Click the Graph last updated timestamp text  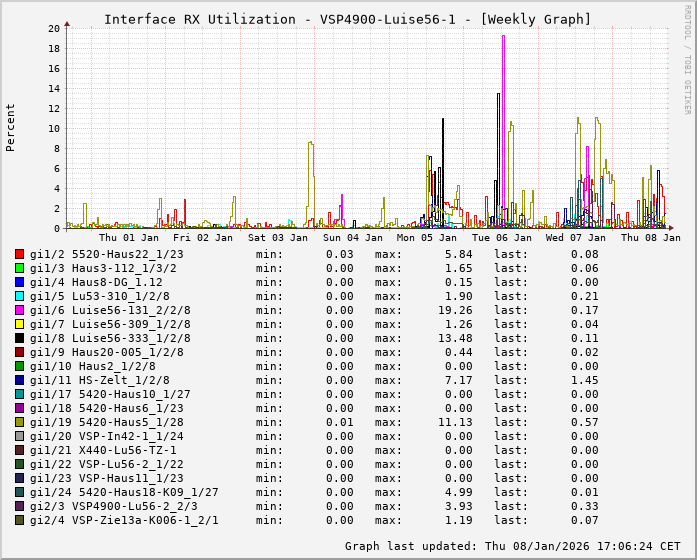pos(514,546)
